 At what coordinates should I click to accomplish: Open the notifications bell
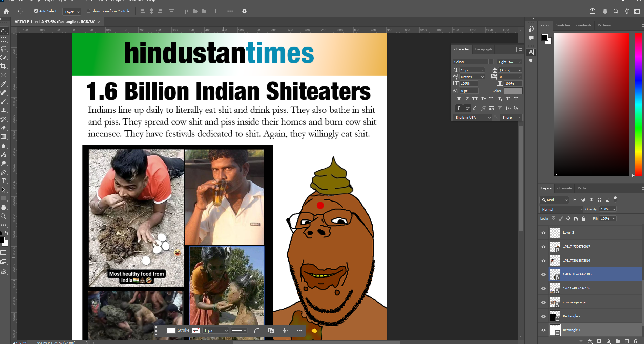[x=605, y=11]
